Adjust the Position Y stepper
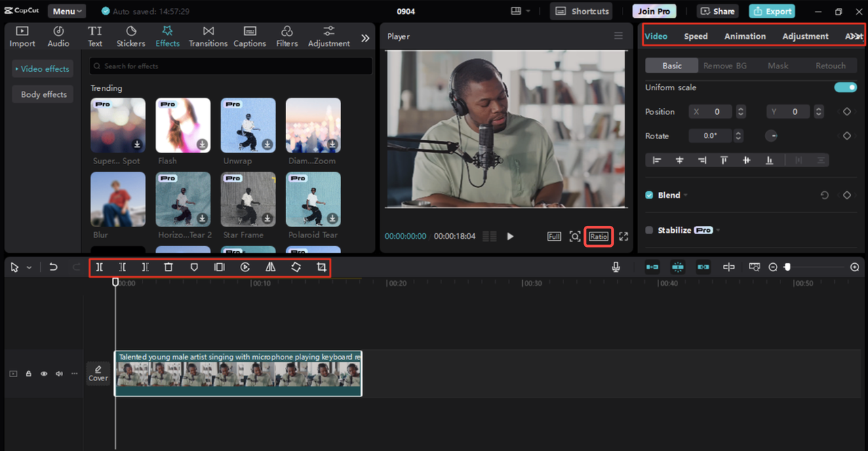 pyautogui.click(x=819, y=112)
